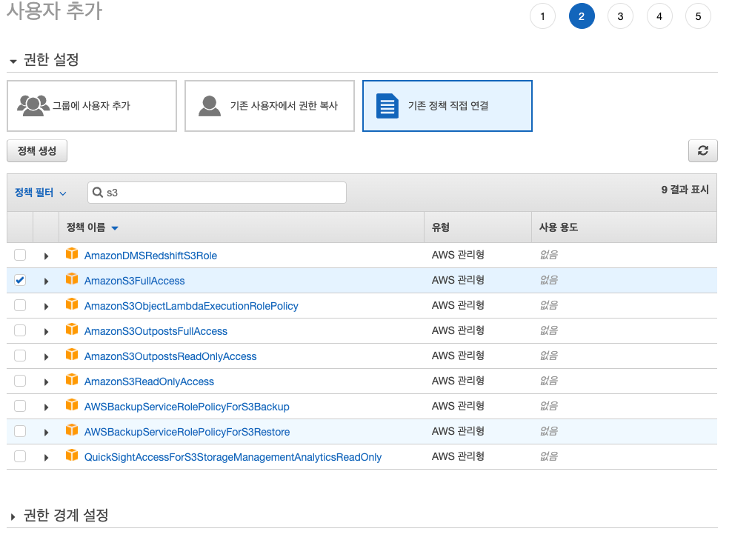Uncheck the AmazonS3FullAccess checkbox

click(20, 280)
